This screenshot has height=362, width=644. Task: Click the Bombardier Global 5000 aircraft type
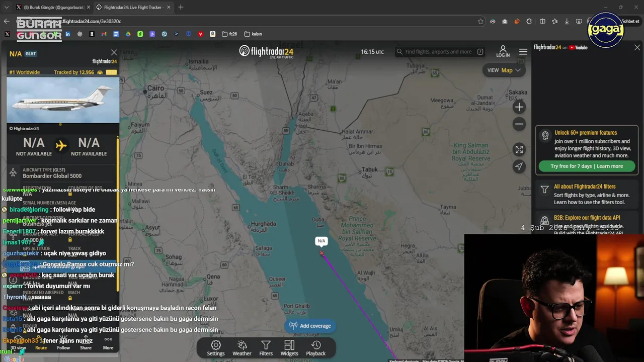tap(52, 176)
